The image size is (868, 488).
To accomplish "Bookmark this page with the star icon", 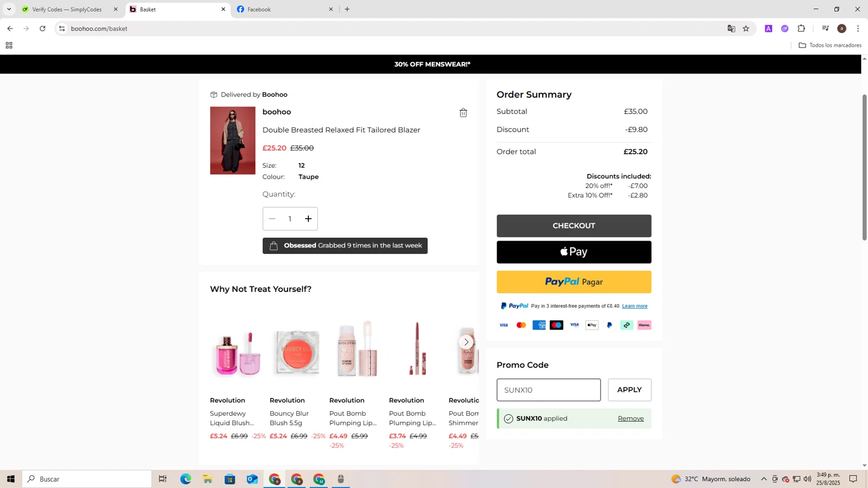I will pos(746,28).
